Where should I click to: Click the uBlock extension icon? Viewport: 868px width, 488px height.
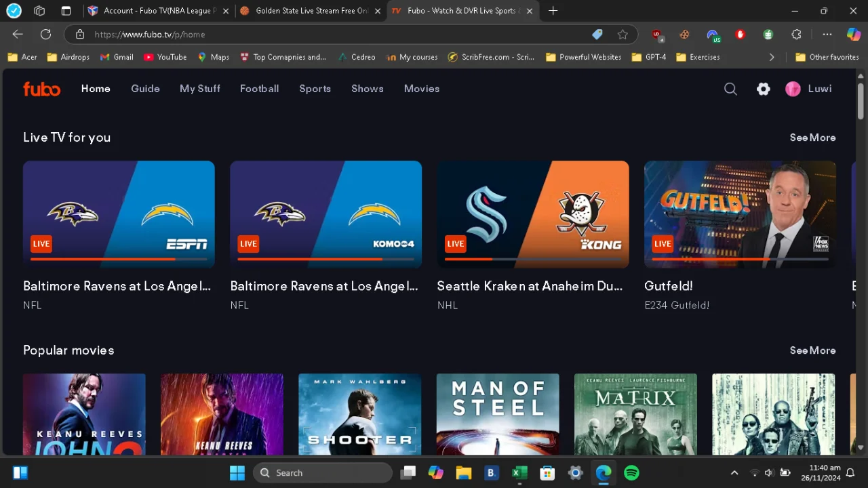656,35
